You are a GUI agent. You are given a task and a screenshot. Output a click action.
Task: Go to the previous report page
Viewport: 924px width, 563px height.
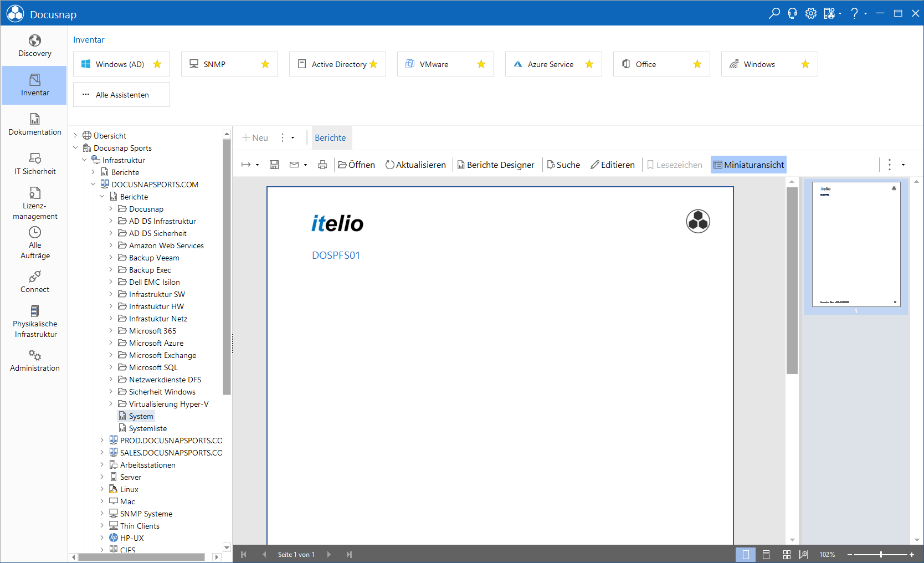264,554
